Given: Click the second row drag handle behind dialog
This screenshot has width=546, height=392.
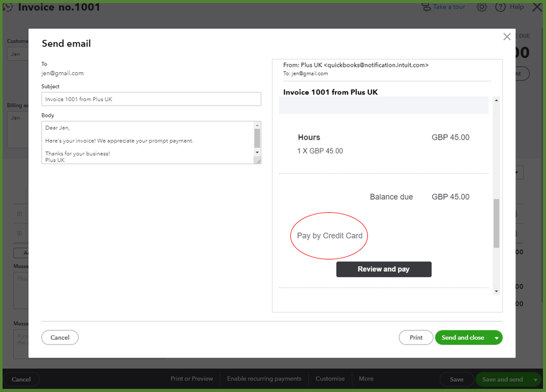Looking at the screenshot, I should tap(20, 233).
